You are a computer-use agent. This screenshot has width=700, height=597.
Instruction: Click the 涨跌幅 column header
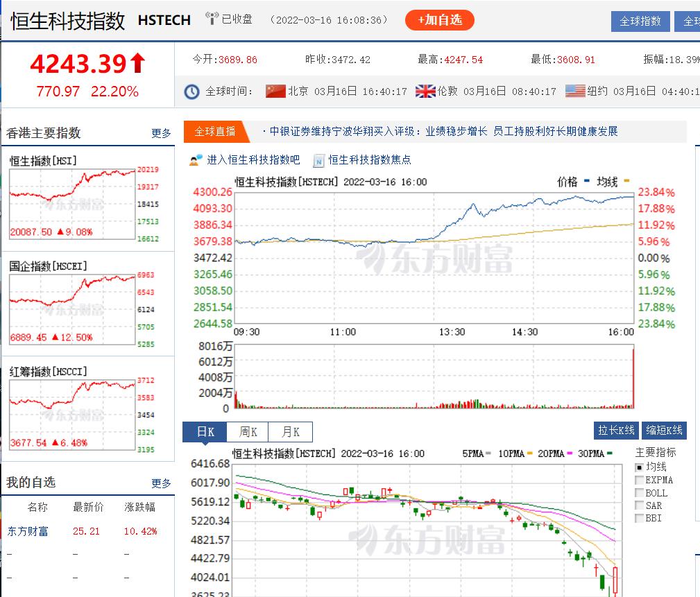[139, 508]
